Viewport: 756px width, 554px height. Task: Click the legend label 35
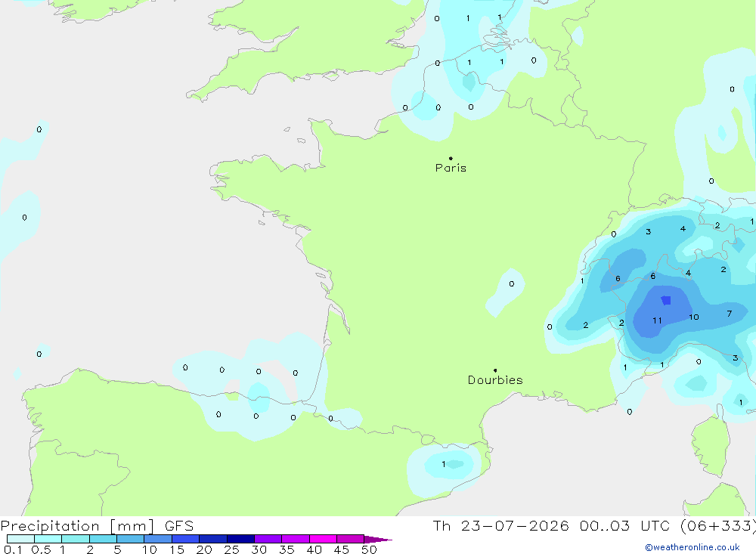(287, 549)
